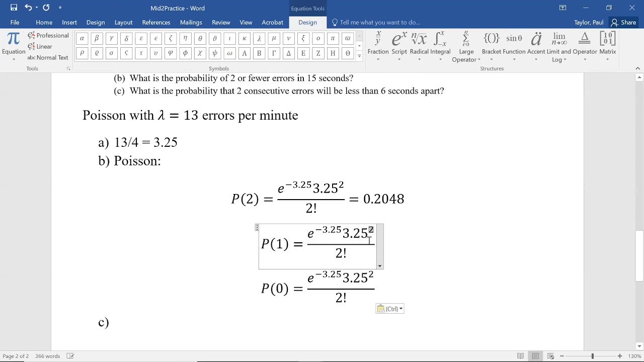This screenshot has height=362, width=644.
Task: Insert the lowercase pi symbol
Action: (x=333, y=38)
